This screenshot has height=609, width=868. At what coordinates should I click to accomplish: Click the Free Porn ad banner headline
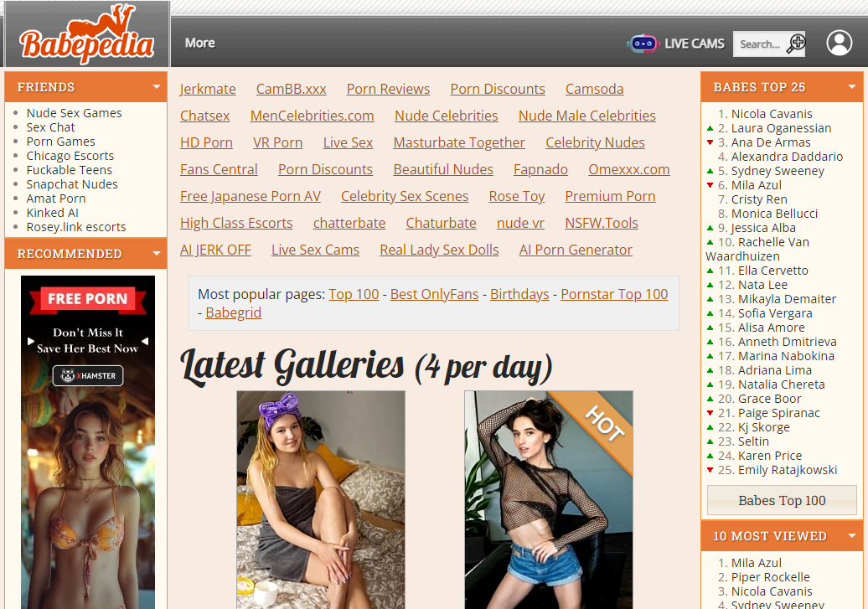tap(87, 299)
